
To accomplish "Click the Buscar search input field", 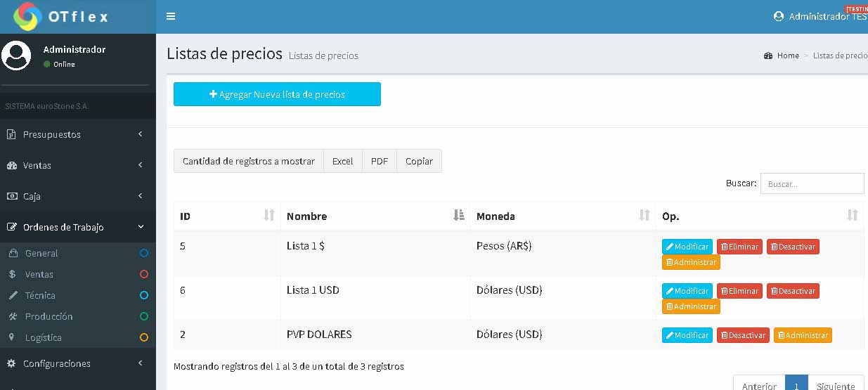I will [x=812, y=183].
